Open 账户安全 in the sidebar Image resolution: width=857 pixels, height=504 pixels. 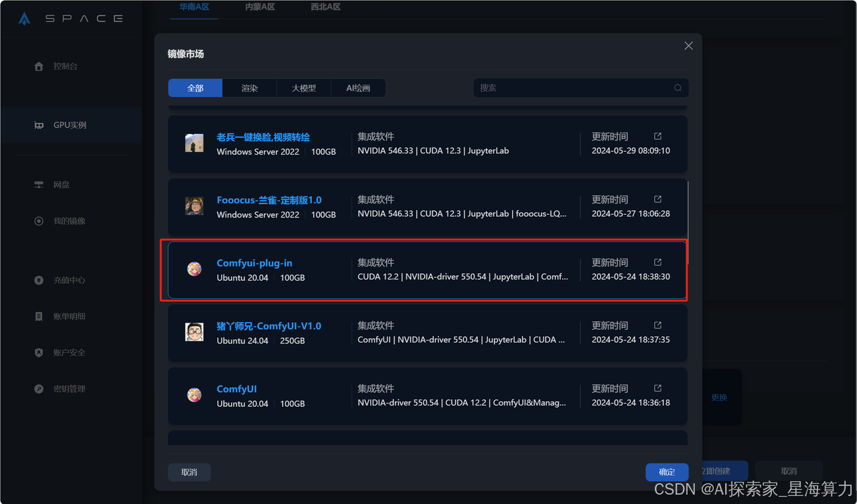pyautogui.click(x=70, y=353)
